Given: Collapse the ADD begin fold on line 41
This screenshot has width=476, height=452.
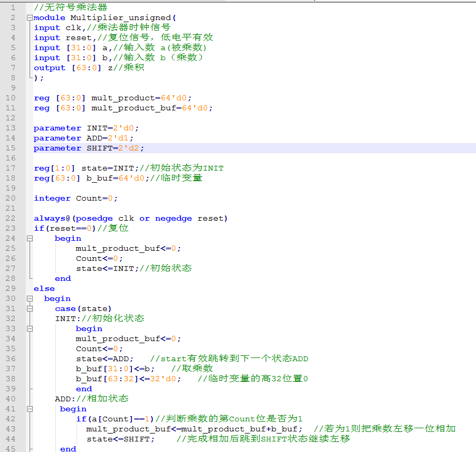Looking at the screenshot, I should click(x=30, y=409).
